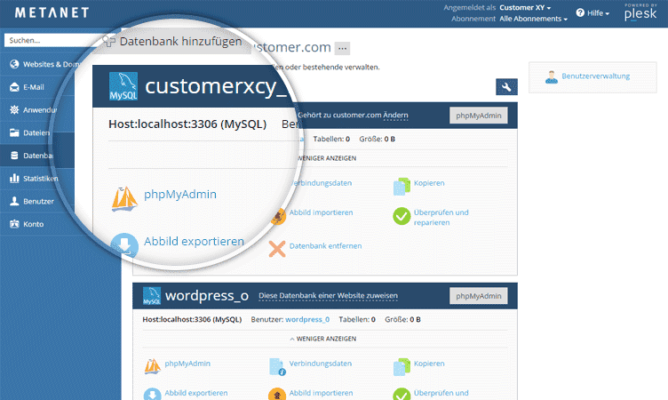Collapse wordpress_o details via Weniger Anzeigen

(x=324, y=339)
